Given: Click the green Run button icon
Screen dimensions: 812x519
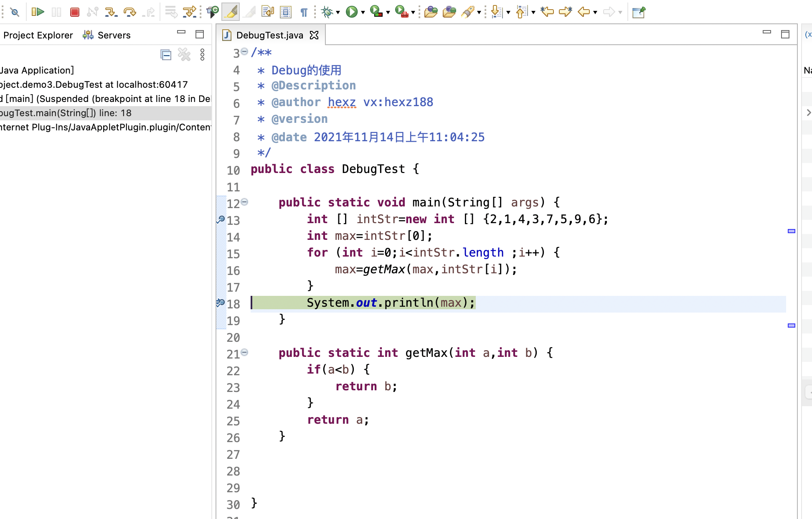Looking at the screenshot, I should (x=352, y=12).
